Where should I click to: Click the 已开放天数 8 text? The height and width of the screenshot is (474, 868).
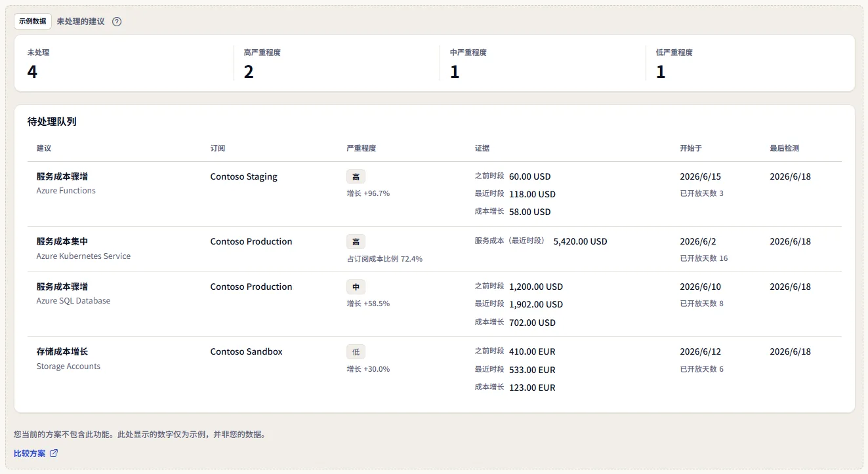702,304
